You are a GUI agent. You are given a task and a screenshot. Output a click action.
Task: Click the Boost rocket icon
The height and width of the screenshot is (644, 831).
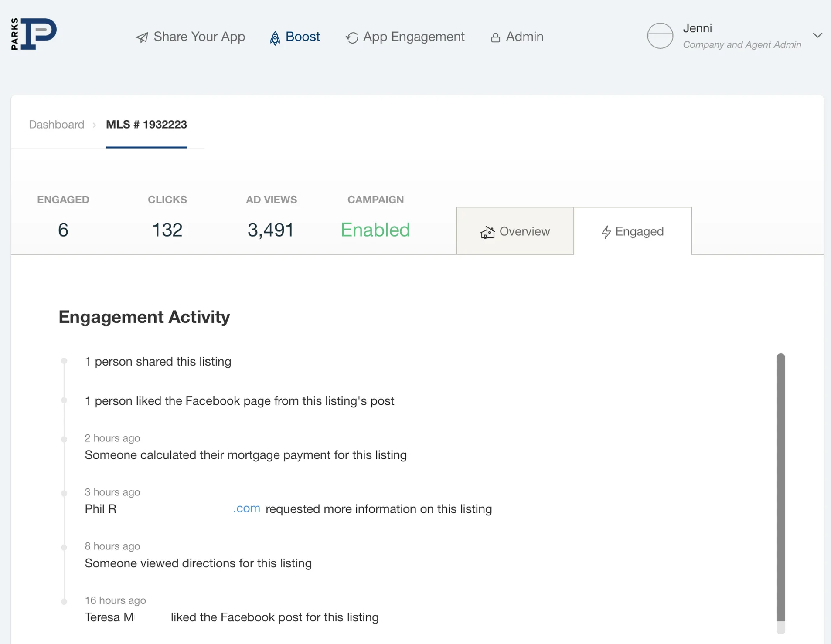pos(275,38)
